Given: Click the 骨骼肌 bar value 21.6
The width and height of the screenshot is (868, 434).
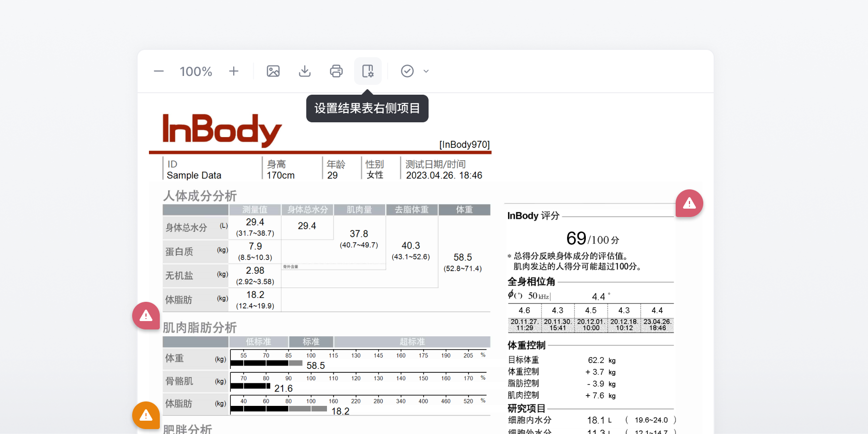Looking at the screenshot, I should tap(284, 388).
